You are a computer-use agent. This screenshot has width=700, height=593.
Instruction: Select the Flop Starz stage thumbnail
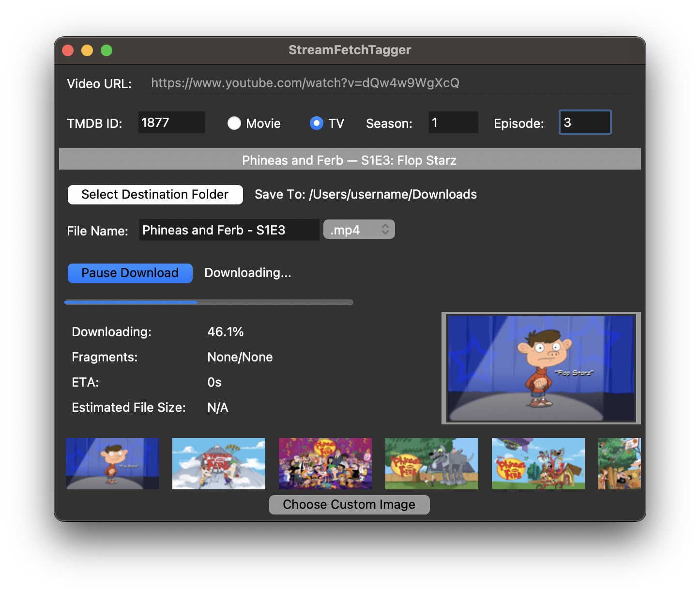(x=112, y=464)
